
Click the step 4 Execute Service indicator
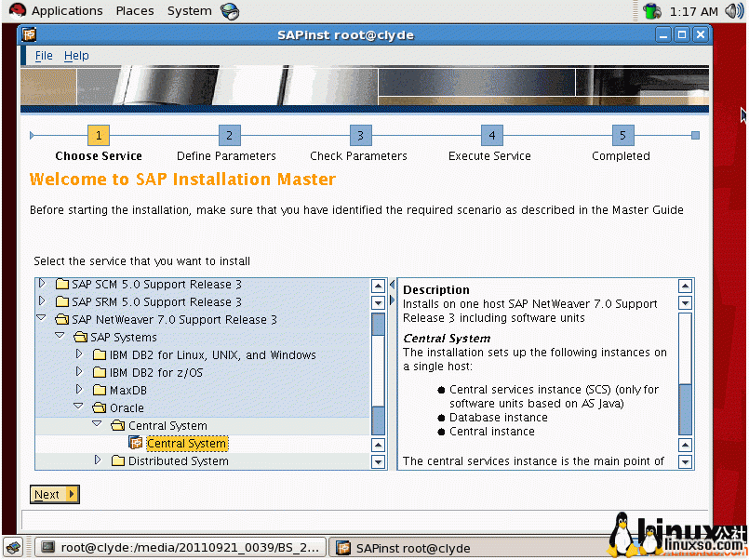(491, 135)
